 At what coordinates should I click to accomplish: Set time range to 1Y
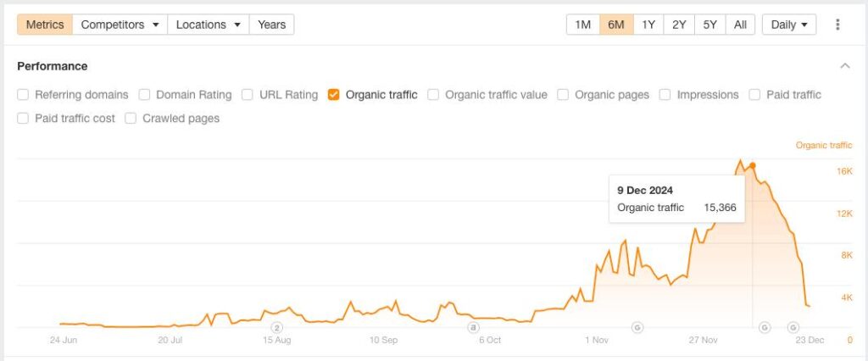click(x=648, y=25)
